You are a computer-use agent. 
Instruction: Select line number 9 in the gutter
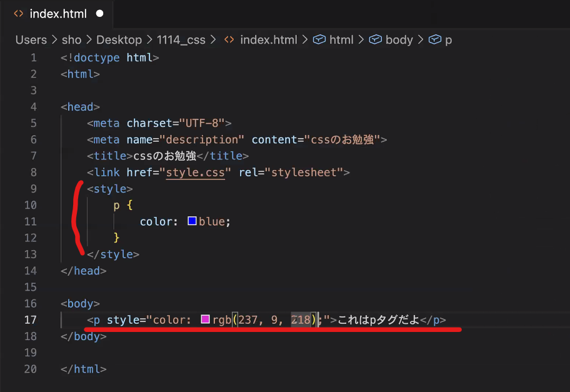tap(33, 189)
